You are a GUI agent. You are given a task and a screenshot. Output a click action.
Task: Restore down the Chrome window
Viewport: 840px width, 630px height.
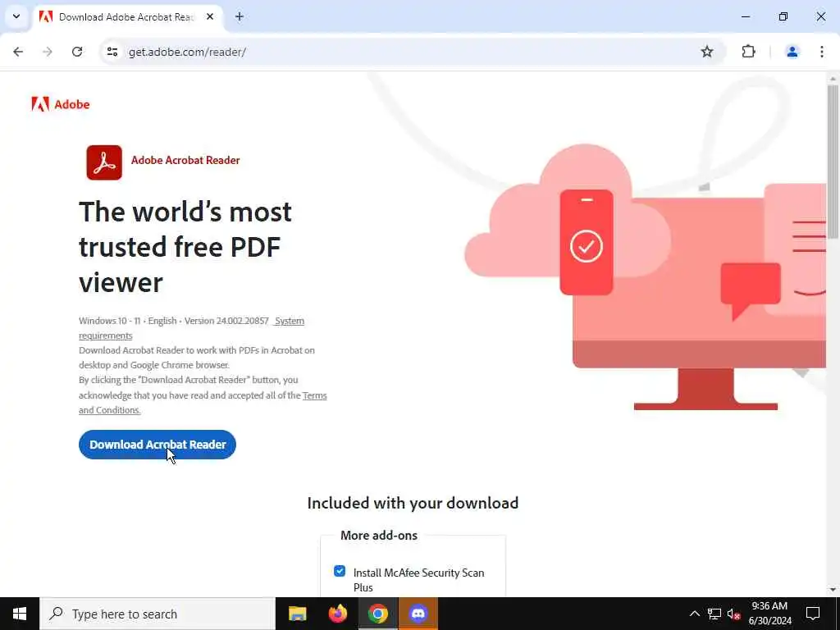pyautogui.click(x=783, y=17)
